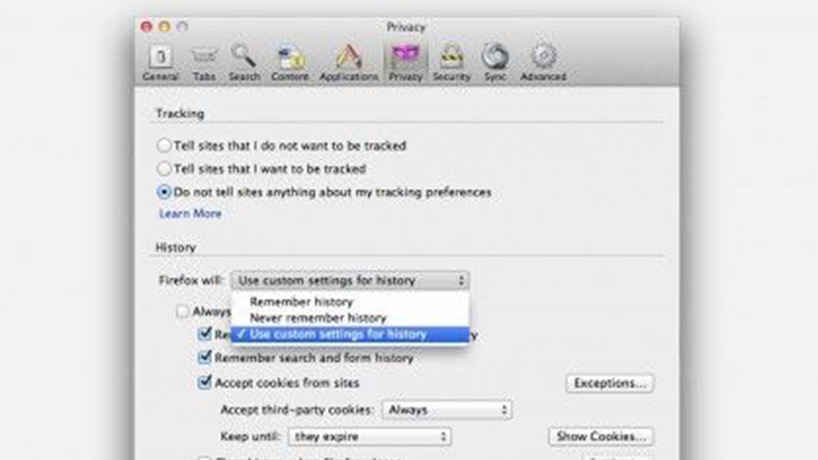
Task: Select the Content preferences icon
Action: point(290,61)
